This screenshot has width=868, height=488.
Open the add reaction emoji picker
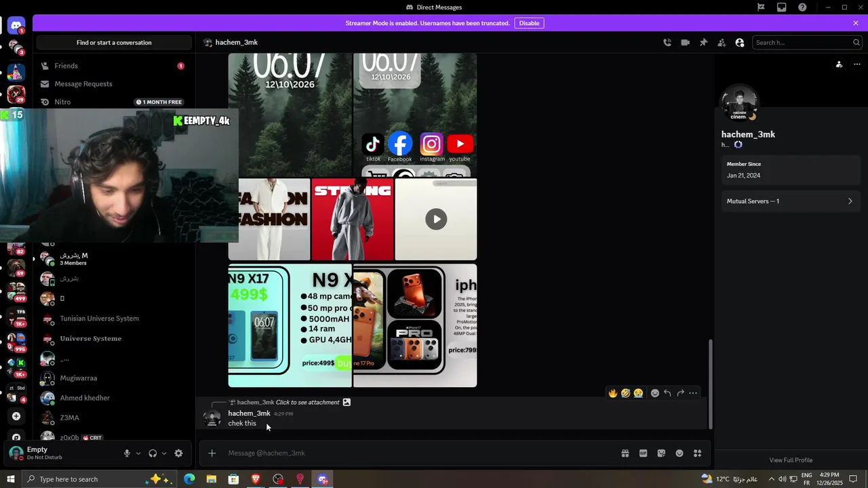pyautogui.click(x=655, y=393)
